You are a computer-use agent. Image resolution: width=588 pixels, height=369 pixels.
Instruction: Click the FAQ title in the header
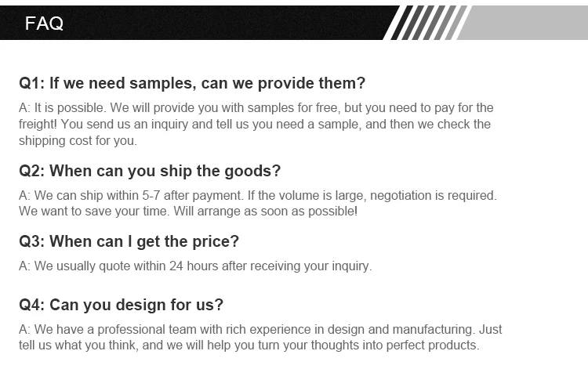tap(44, 24)
